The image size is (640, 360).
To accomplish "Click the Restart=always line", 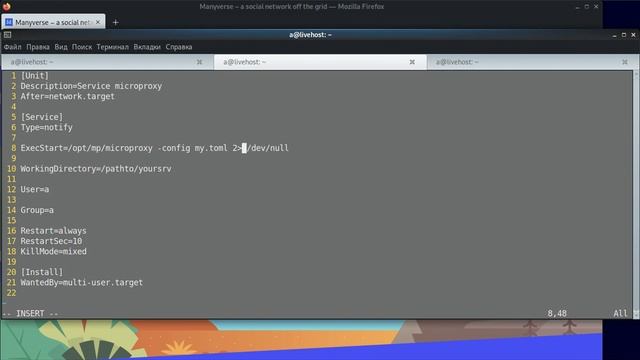I will pyautogui.click(x=53, y=231).
